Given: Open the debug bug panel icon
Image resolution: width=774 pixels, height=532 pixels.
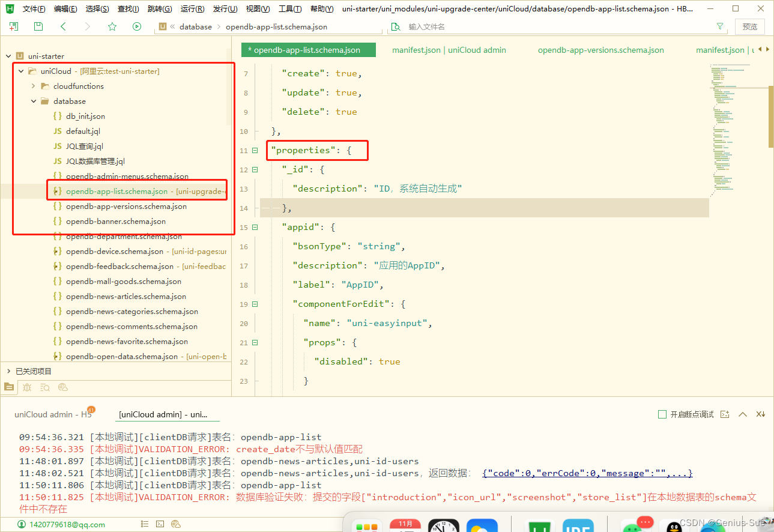Looking at the screenshot, I should click(27, 387).
